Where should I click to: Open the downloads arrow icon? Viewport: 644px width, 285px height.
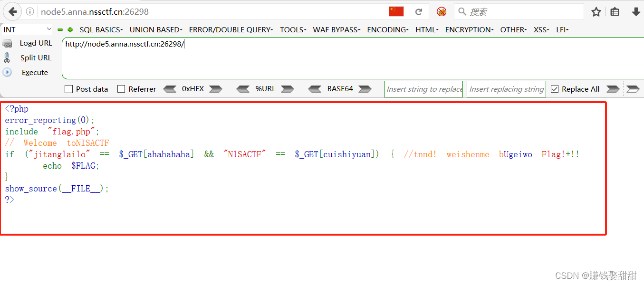tap(635, 12)
